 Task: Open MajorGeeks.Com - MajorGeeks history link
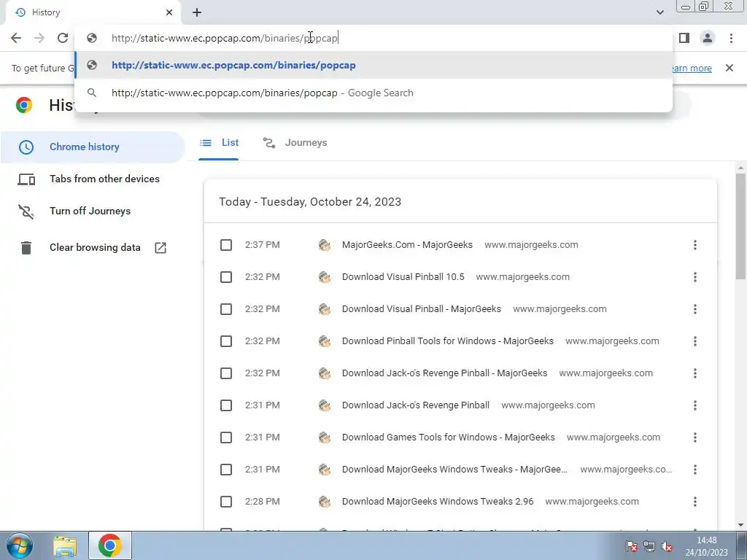[407, 245]
